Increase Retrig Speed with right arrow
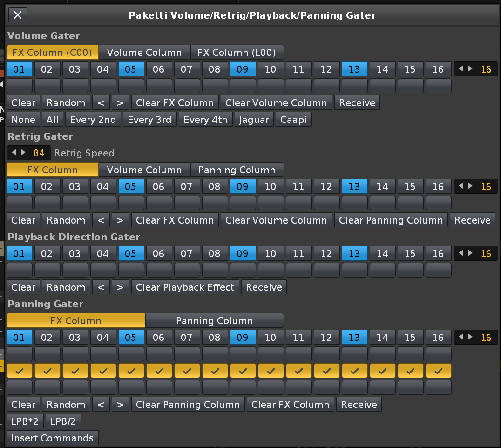The height and width of the screenshot is (448, 501). (23, 153)
